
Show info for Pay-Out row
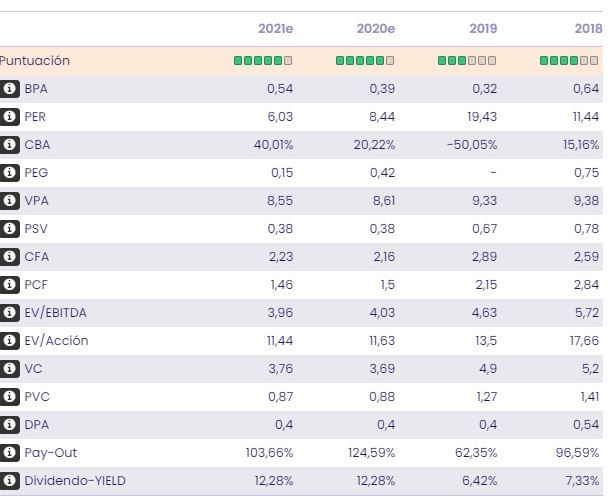pyautogui.click(x=10, y=453)
